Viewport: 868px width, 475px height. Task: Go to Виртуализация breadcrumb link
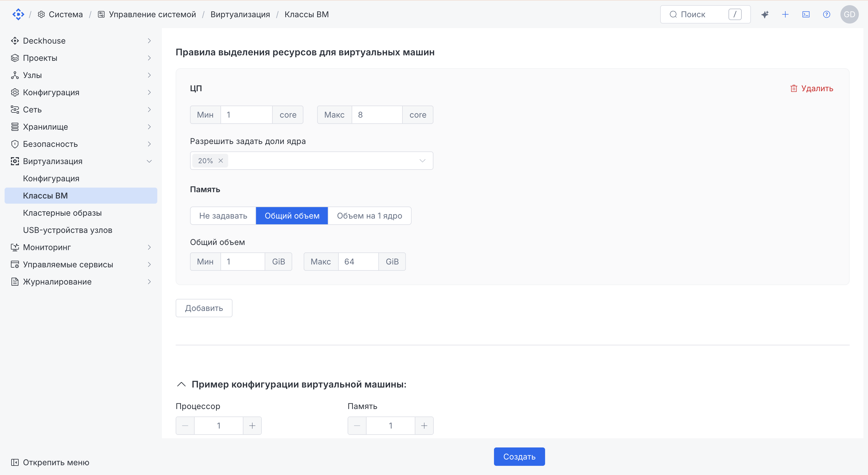coord(240,14)
